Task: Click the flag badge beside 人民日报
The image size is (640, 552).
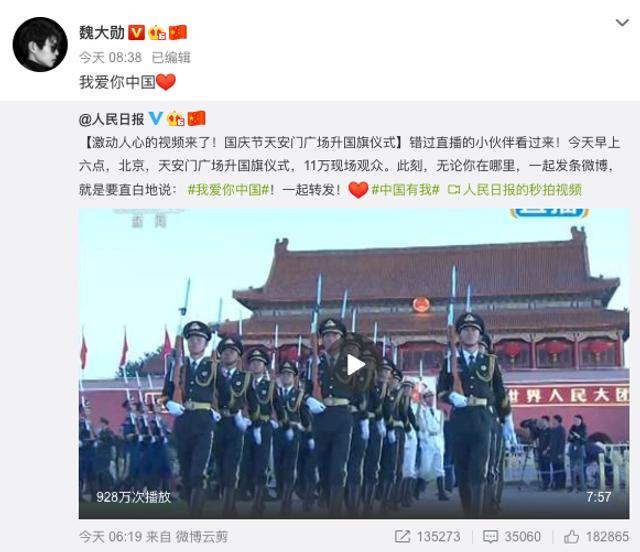Action: click(x=196, y=119)
